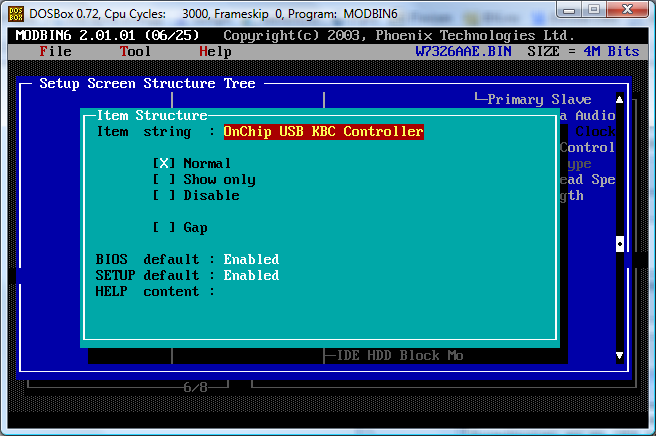Click the Setup Screen Structure Tree title
This screenshot has height=436, width=656.
click(x=147, y=83)
